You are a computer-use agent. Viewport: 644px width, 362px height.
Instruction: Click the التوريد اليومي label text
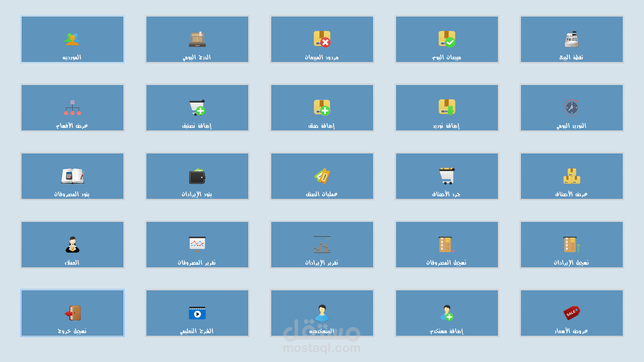point(571,126)
